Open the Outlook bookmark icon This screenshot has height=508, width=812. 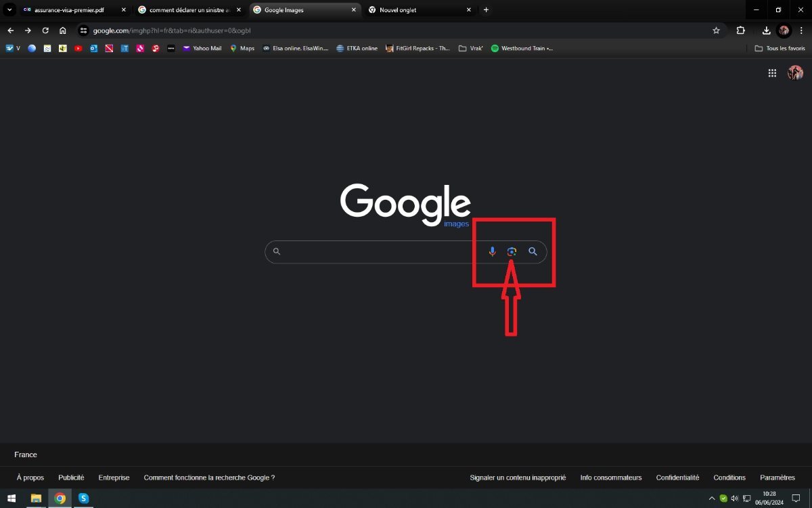(x=93, y=48)
